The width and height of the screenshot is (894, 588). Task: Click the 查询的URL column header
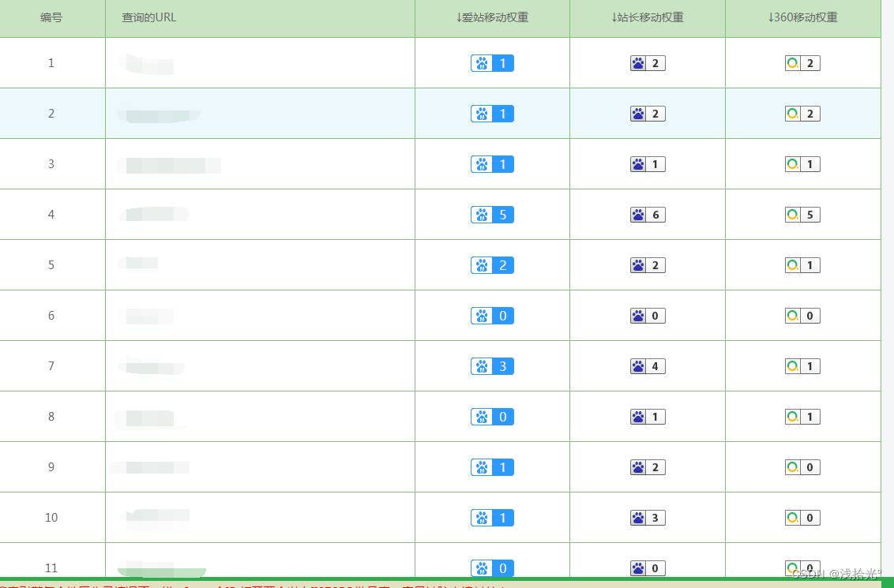149,17
